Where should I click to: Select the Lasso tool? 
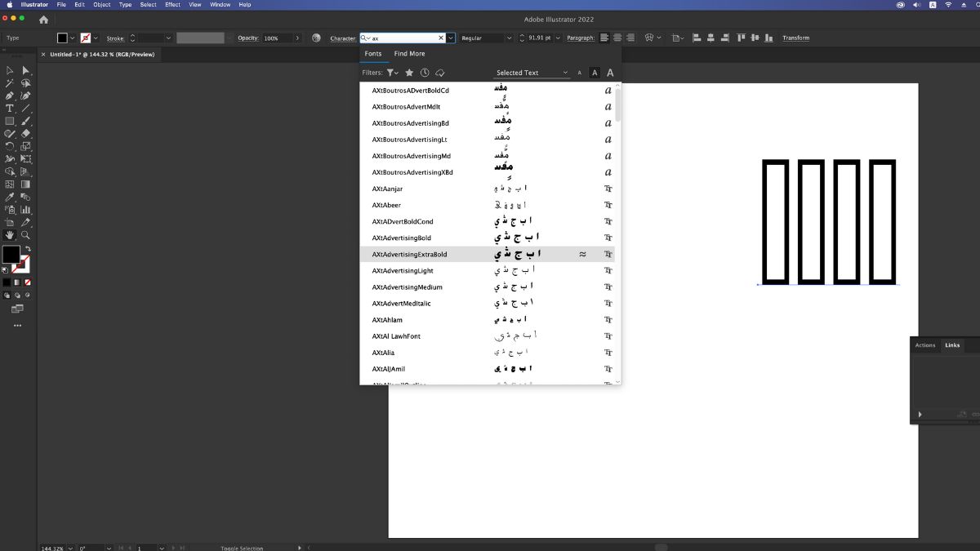click(26, 83)
